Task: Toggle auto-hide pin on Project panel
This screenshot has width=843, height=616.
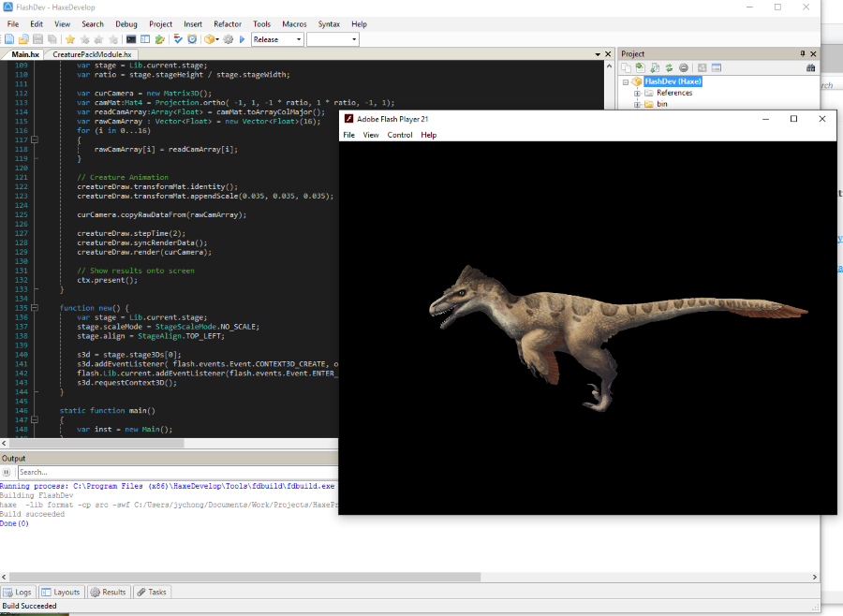Action: point(802,53)
